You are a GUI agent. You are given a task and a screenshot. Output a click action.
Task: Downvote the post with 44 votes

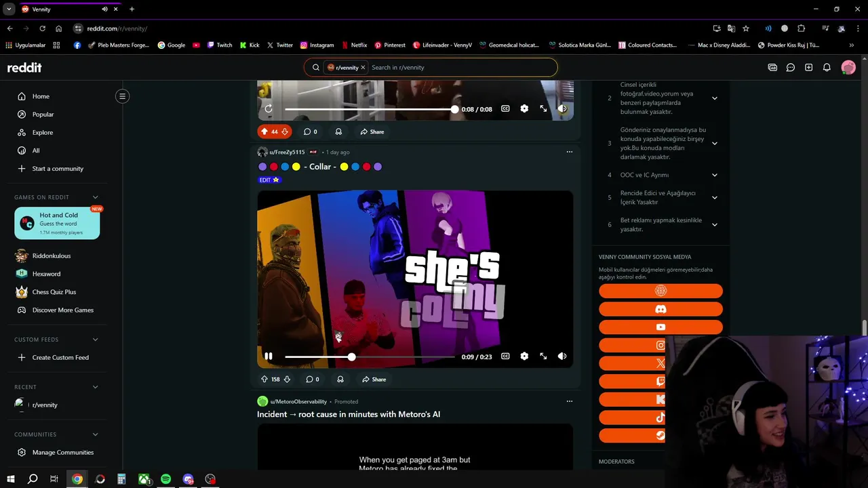[285, 131]
